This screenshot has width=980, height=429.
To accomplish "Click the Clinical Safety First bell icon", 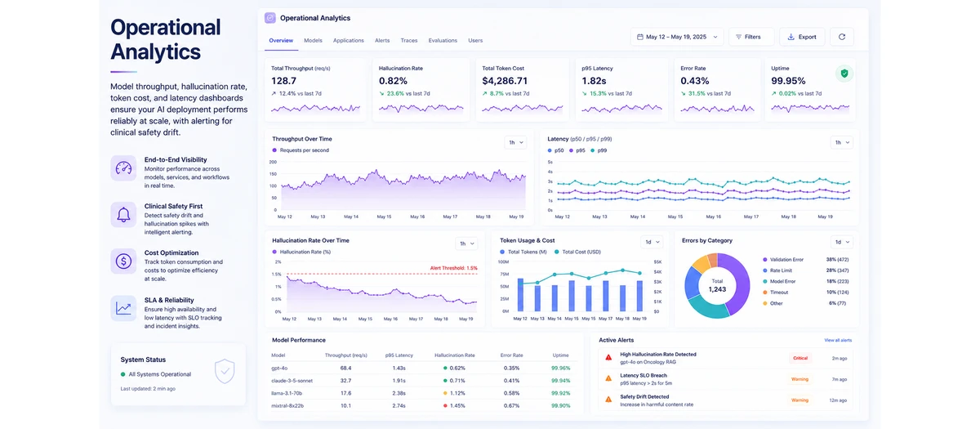I will (123, 215).
